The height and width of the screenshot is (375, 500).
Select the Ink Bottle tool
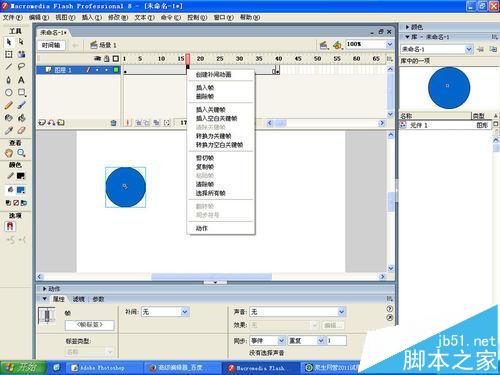point(9,118)
